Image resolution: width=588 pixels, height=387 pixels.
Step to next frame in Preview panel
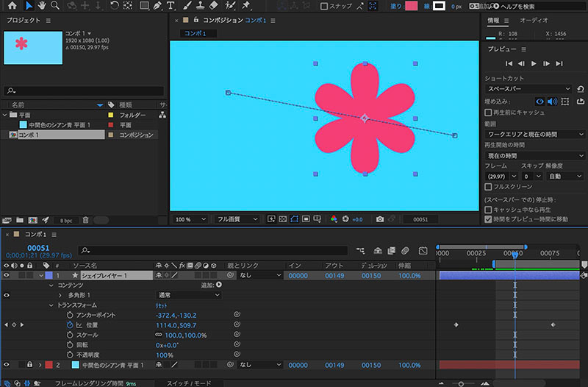[x=546, y=64]
